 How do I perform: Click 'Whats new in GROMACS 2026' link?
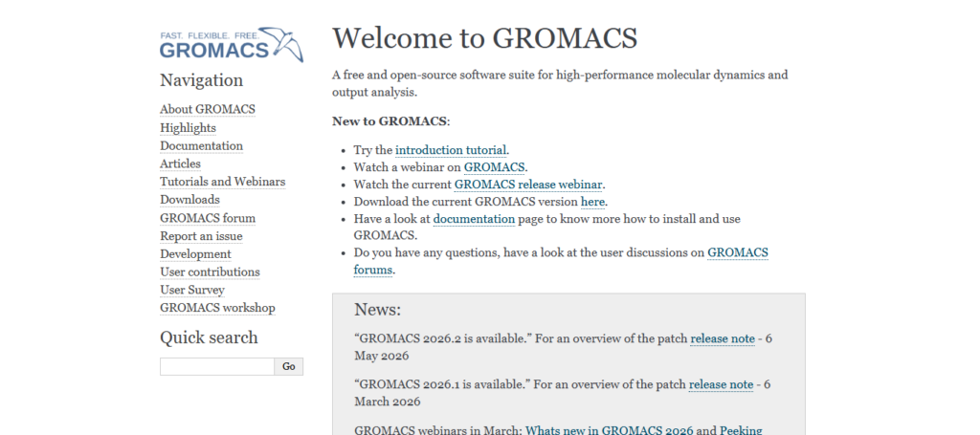pos(610,430)
